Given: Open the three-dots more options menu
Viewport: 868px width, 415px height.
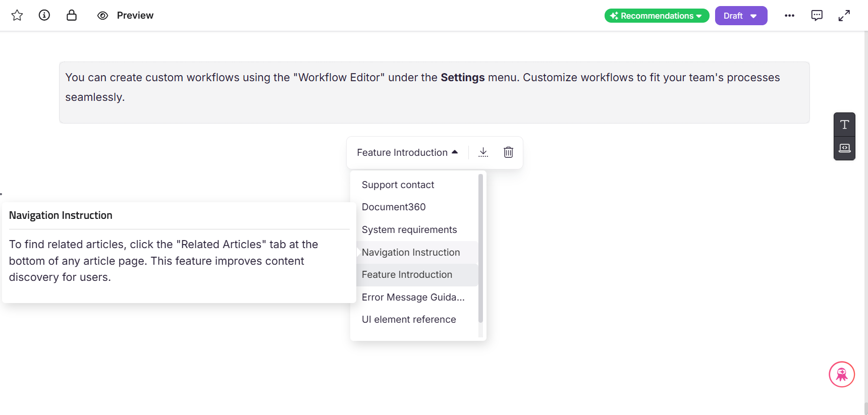Looking at the screenshot, I should (789, 16).
